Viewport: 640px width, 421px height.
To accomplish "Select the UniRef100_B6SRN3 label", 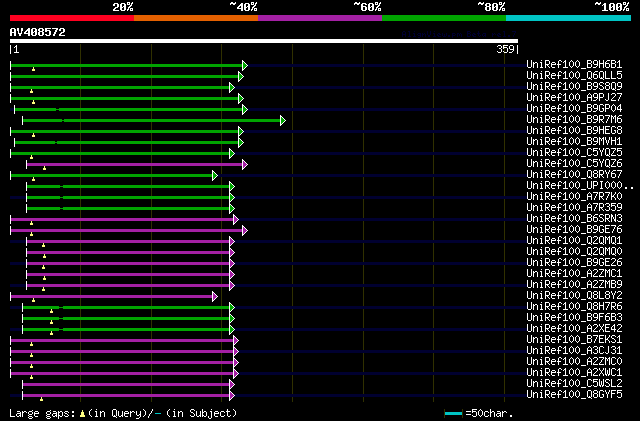I will coord(574,218).
